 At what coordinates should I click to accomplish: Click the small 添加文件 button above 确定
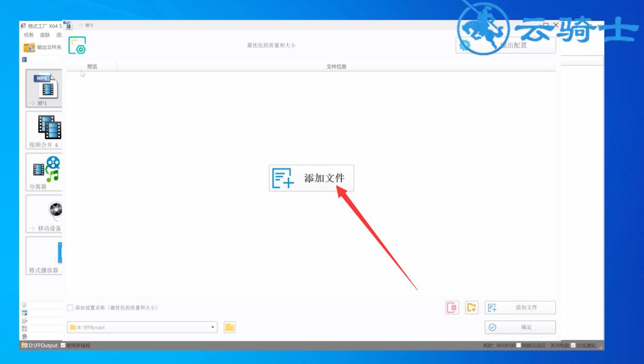pos(520,307)
